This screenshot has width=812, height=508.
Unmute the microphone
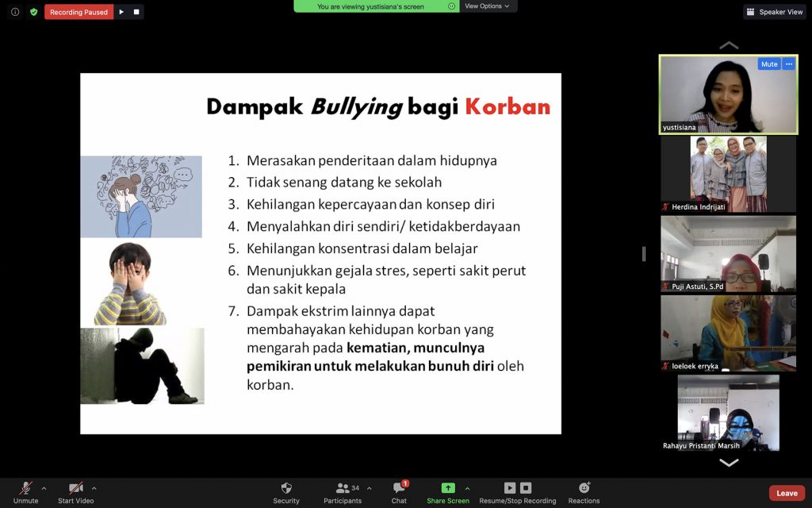pyautogui.click(x=25, y=488)
